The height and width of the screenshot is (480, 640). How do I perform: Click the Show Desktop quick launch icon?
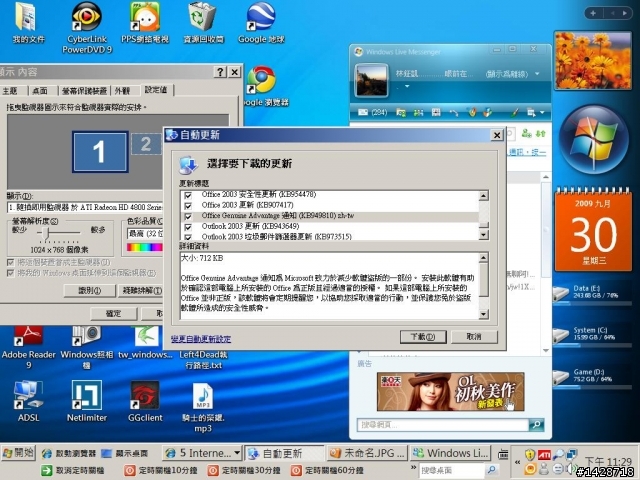[107, 453]
